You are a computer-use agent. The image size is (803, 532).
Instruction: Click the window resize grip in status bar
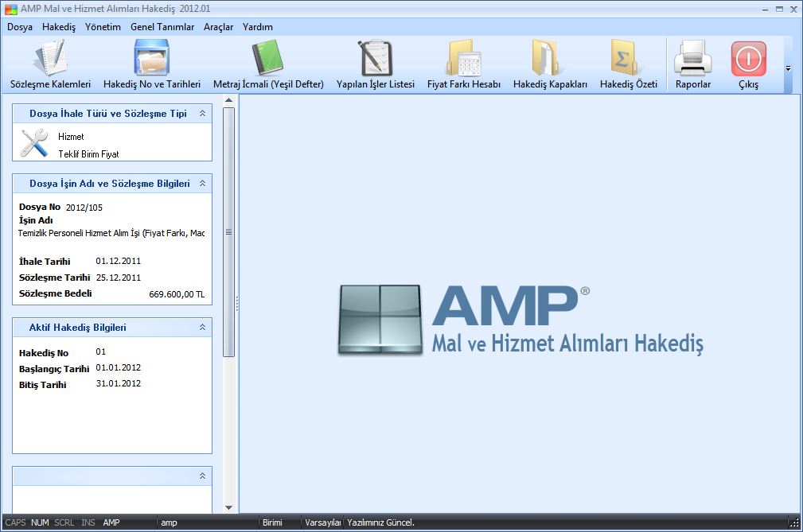(794, 522)
